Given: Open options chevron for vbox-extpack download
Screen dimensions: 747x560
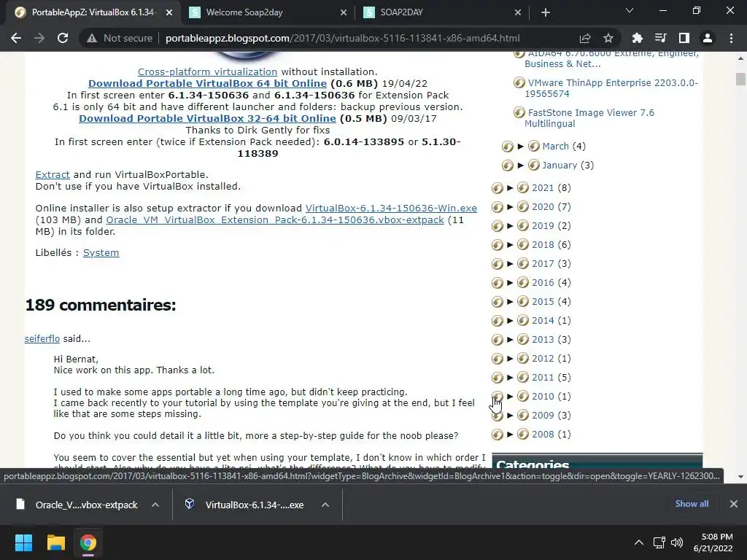Looking at the screenshot, I should (x=155, y=505).
